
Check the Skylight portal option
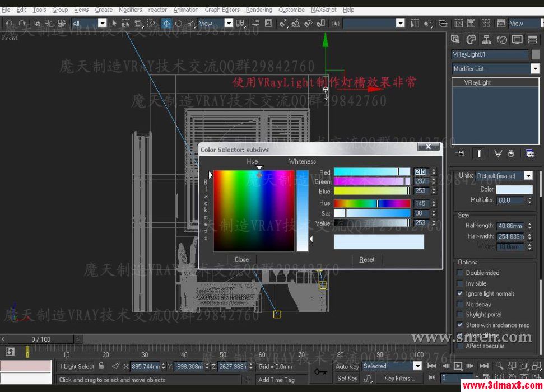[460, 314]
